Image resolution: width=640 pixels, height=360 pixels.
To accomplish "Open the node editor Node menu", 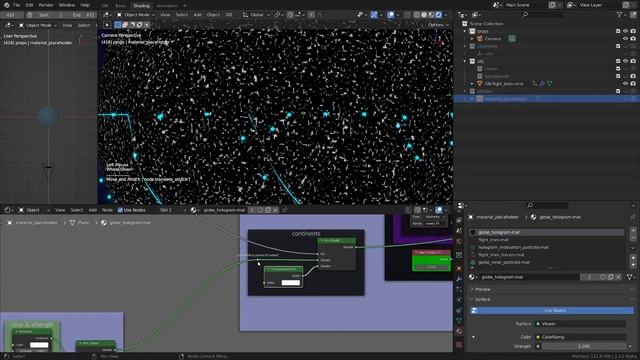I will coord(107,210).
